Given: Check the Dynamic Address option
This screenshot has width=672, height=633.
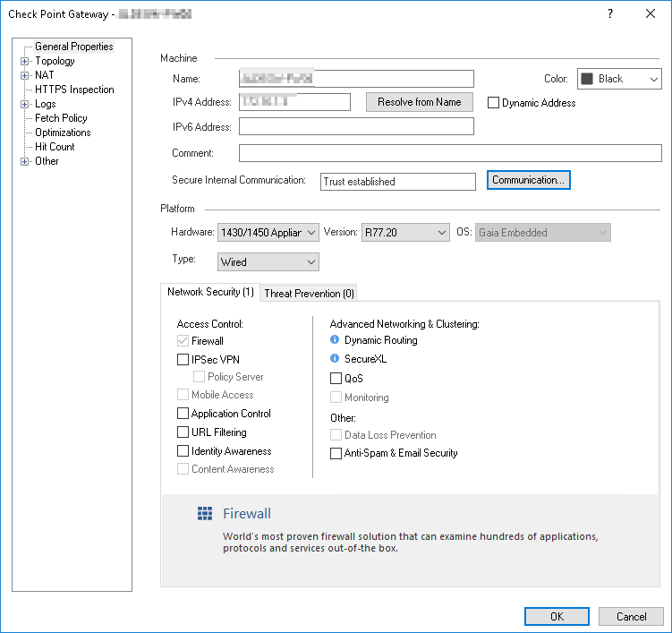Looking at the screenshot, I should point(493,103).
